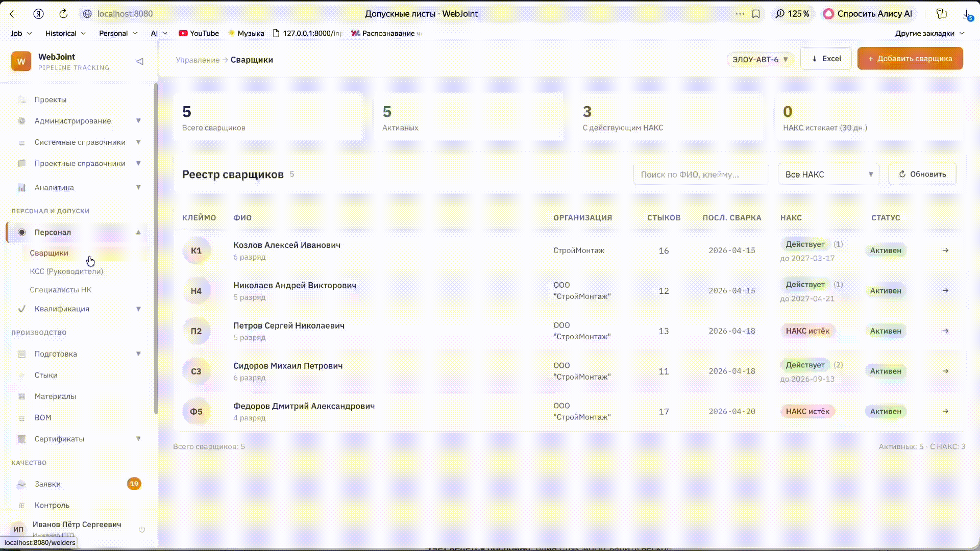Click the logout power icon near Иванов
This screenshot has width=980, height=551.
[142, 530]
